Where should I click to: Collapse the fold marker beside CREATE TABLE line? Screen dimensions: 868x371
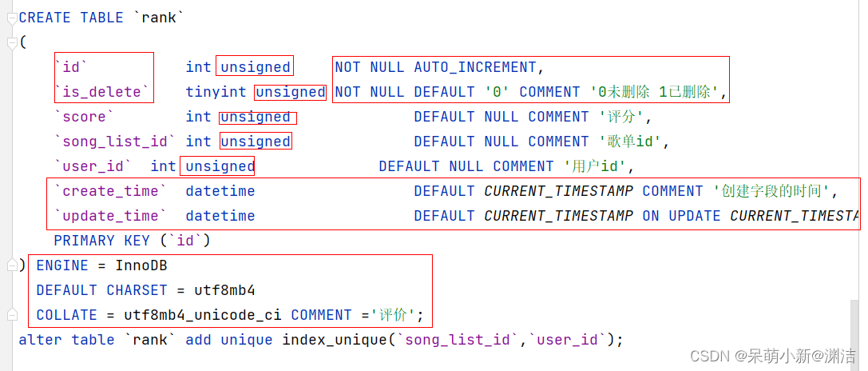[12, 18]
